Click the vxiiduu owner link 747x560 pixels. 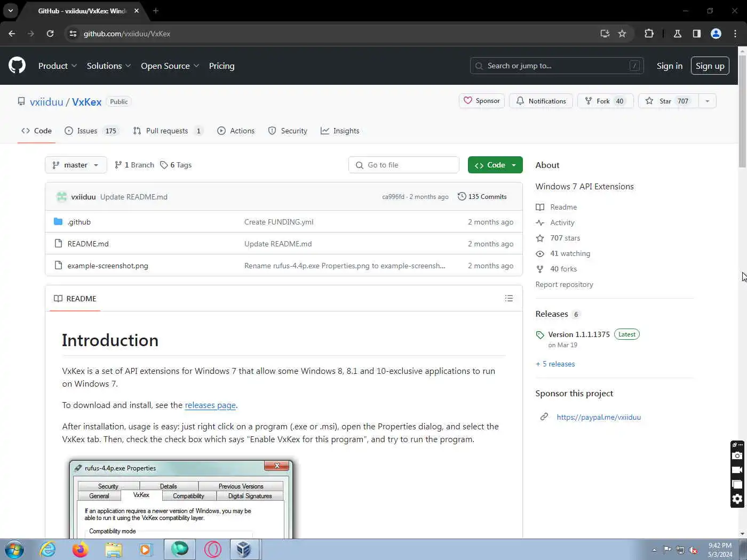pyautogui.click(x=46, y=101)
